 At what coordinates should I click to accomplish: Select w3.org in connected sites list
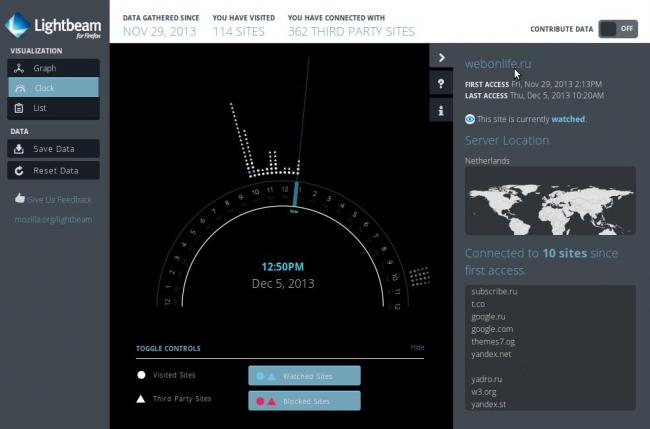(484, 392)
